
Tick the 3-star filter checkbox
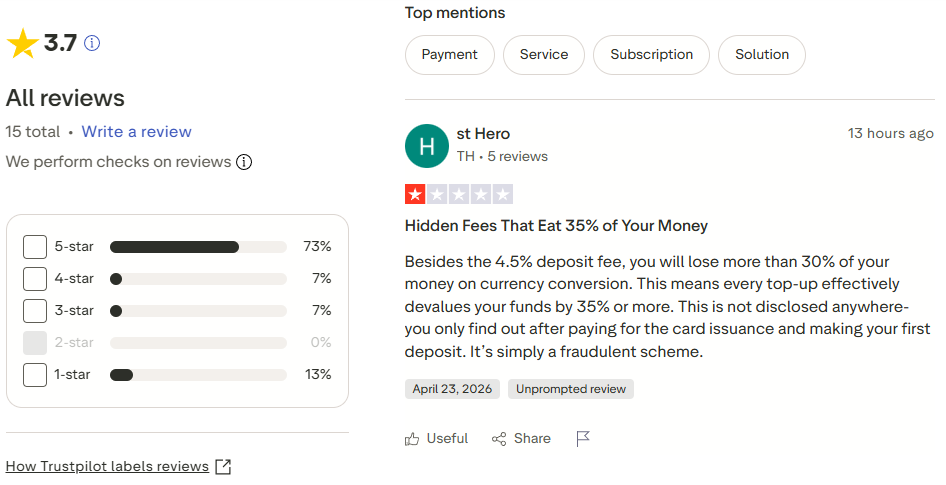coord(35,311)
